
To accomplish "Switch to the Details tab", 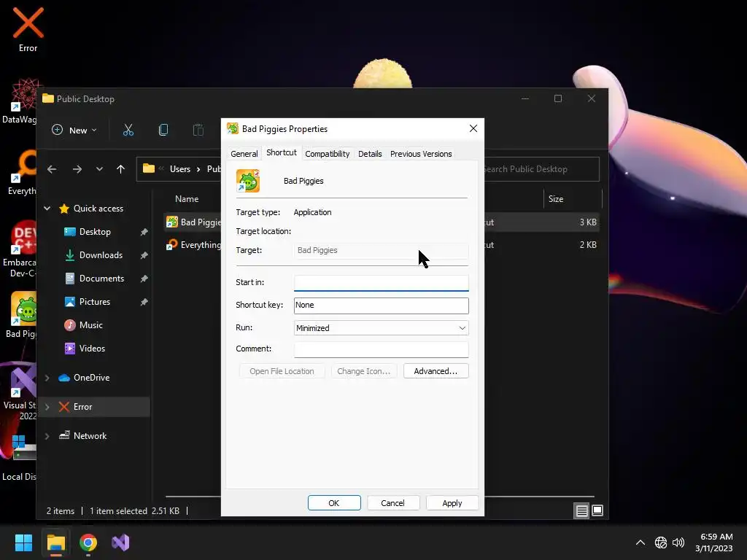I will [x=370, y=154].
